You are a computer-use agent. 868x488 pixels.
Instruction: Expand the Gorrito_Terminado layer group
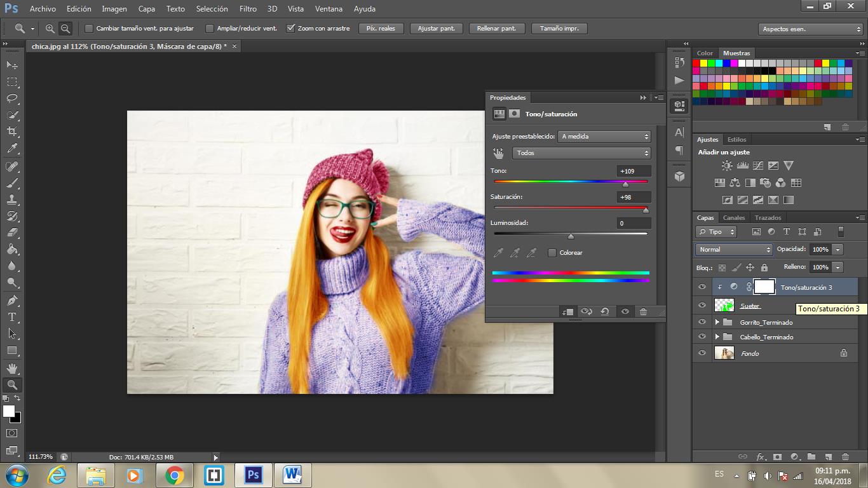coord(717,322)
